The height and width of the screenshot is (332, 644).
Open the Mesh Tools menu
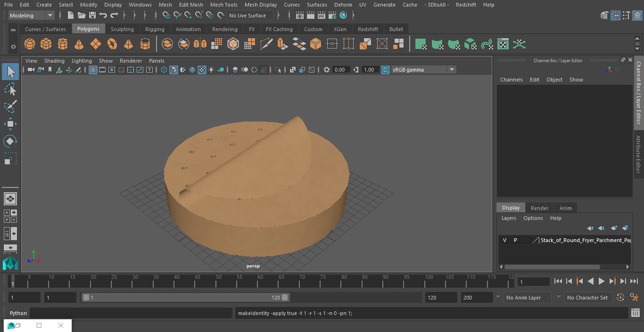(223, 5)
